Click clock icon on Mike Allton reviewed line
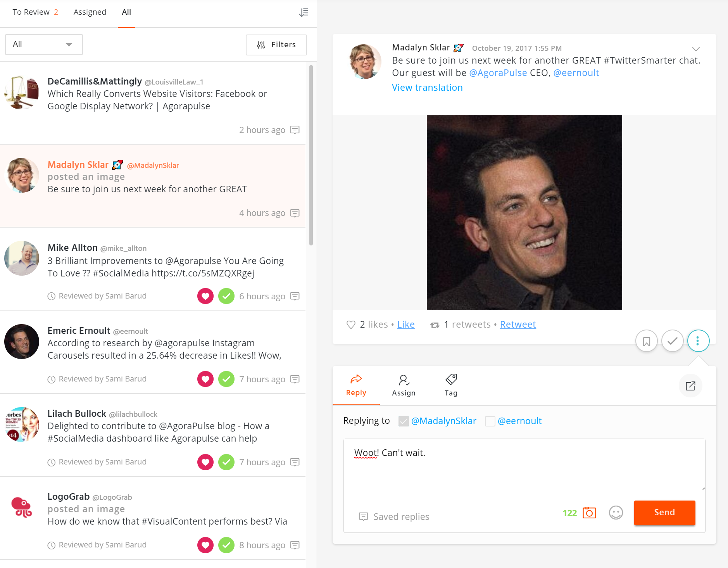This screenshot has height=568, width=728. point(52,296)
